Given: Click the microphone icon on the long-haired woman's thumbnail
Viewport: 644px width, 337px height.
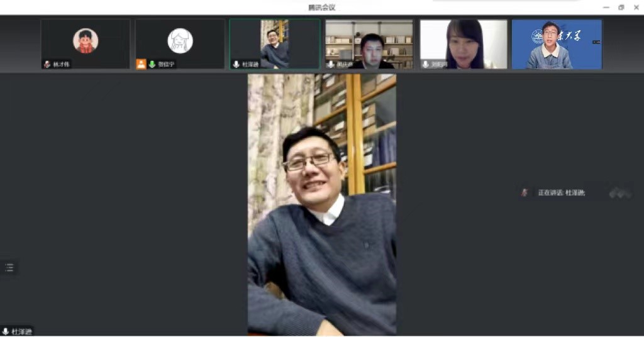Looking at the screenshot, I should point(426,64).
